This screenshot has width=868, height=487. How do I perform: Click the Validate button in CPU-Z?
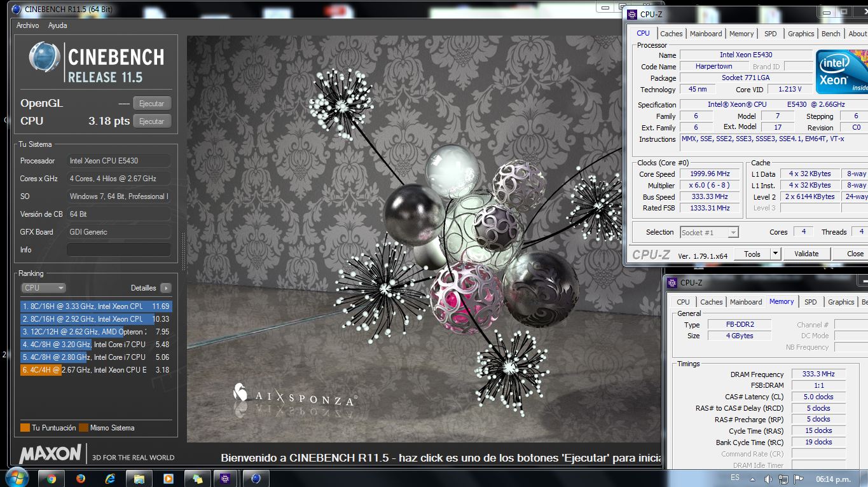806,254
